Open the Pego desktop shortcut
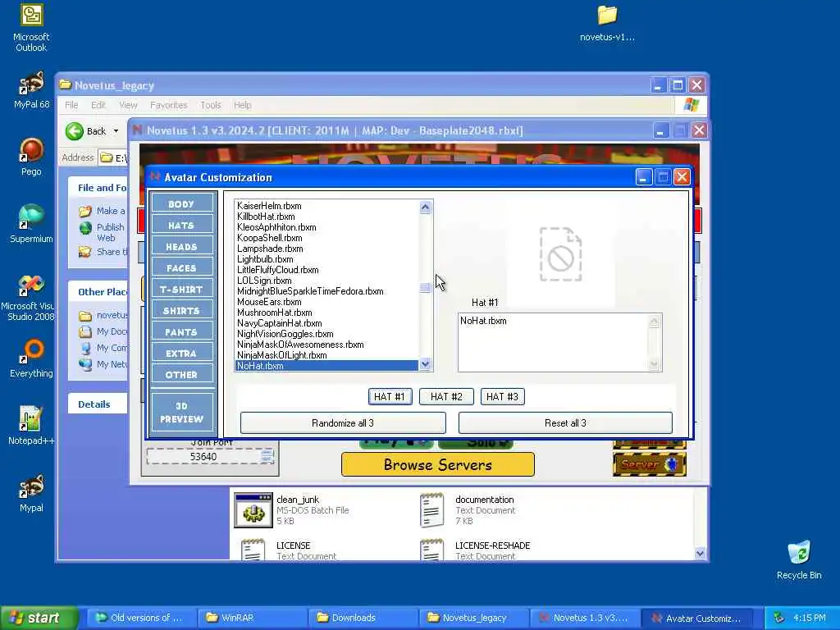The width and height of the screenshot is (840, 630). pyautogui.click(x=31, y=157)
